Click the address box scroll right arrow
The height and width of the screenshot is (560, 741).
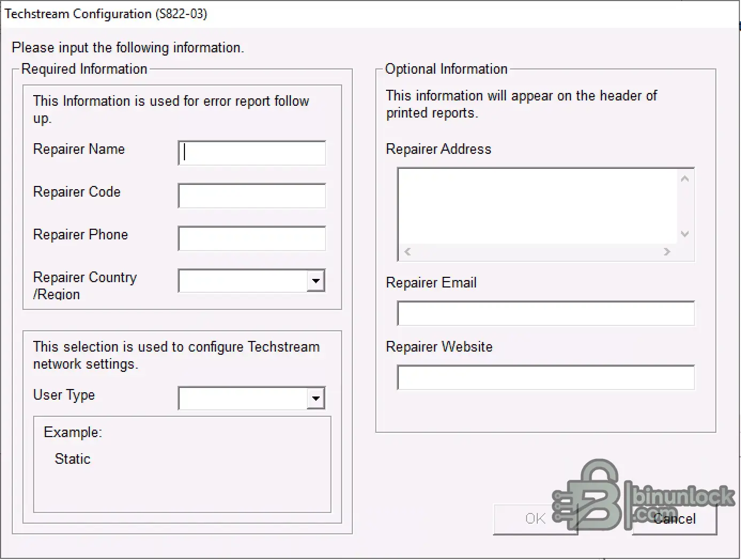667,252
